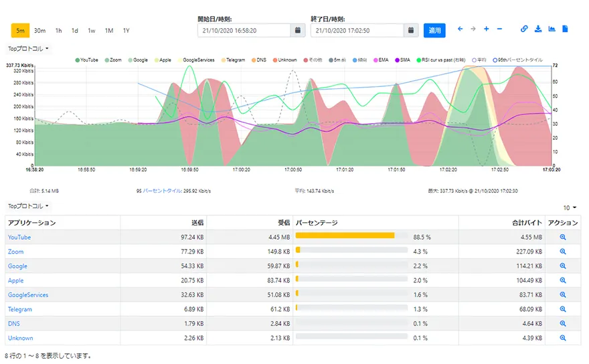The height and width of the screenshot is (364, 589).
Task: Click the パーセンタイル link below chart
Action: [x=162, y=191]
